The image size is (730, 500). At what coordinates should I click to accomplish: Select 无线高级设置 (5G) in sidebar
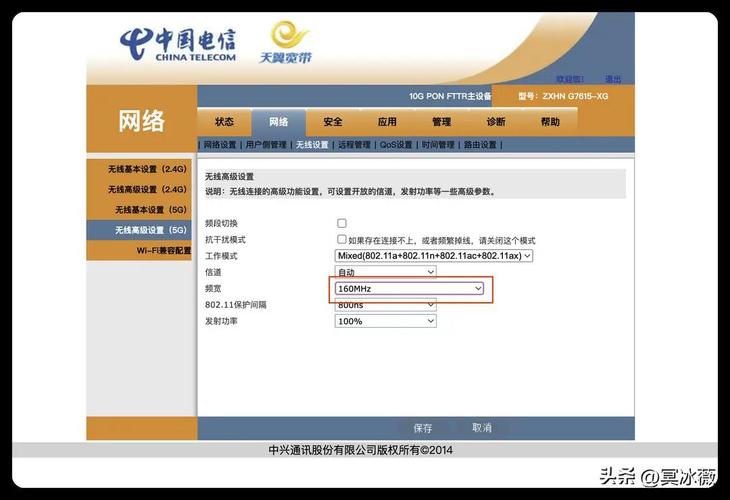point(139,230)
